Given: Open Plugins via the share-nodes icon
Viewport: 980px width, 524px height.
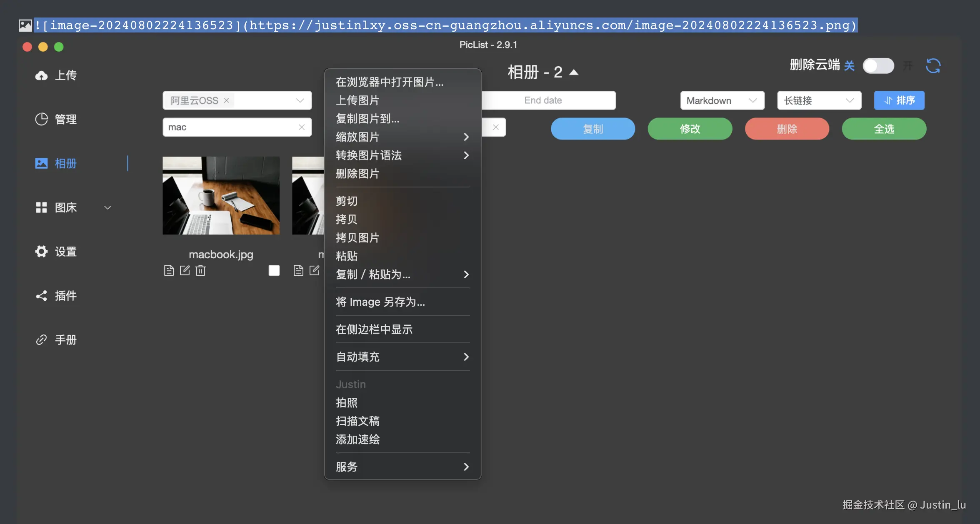Looking at the screenshot, I should point(41,296).
